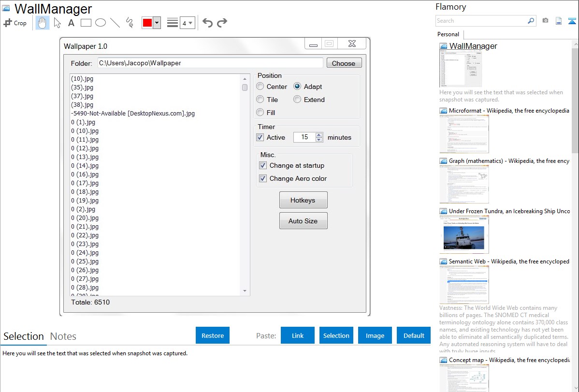
Task: Open the Personal tab
Action: (x=448, y=34)
